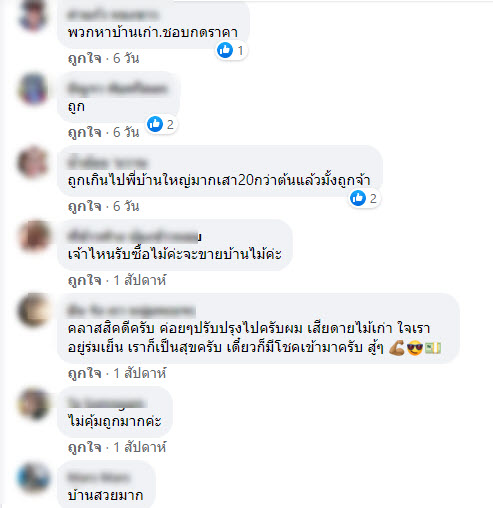Click the avatar beside the 'คลาสสิคดีครับ' comment

pyautogui.click(x=33, y=310)
